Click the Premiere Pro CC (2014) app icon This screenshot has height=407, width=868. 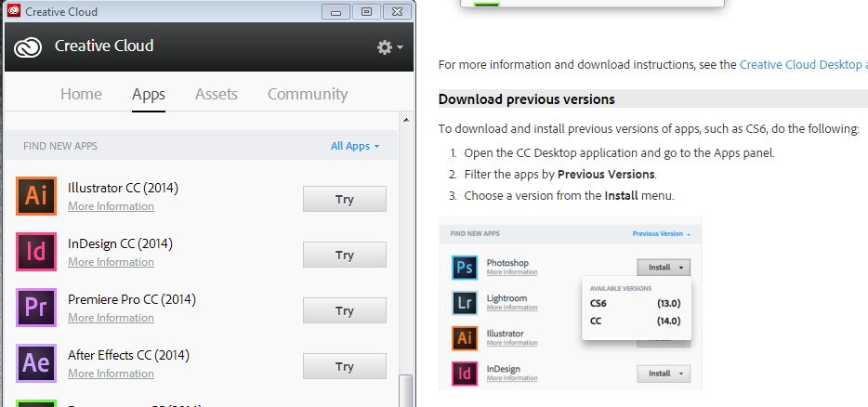pos(36,308)
